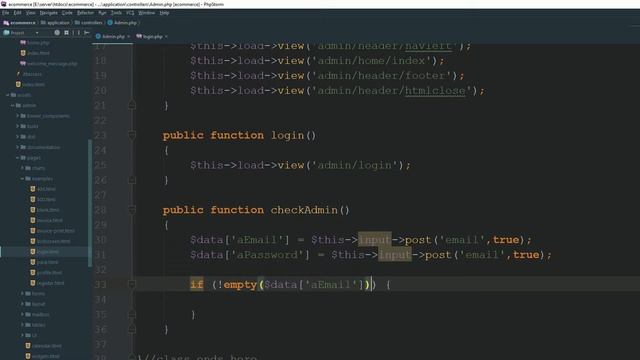
Task: Collapse the assets folder
Action: [8, 95]
